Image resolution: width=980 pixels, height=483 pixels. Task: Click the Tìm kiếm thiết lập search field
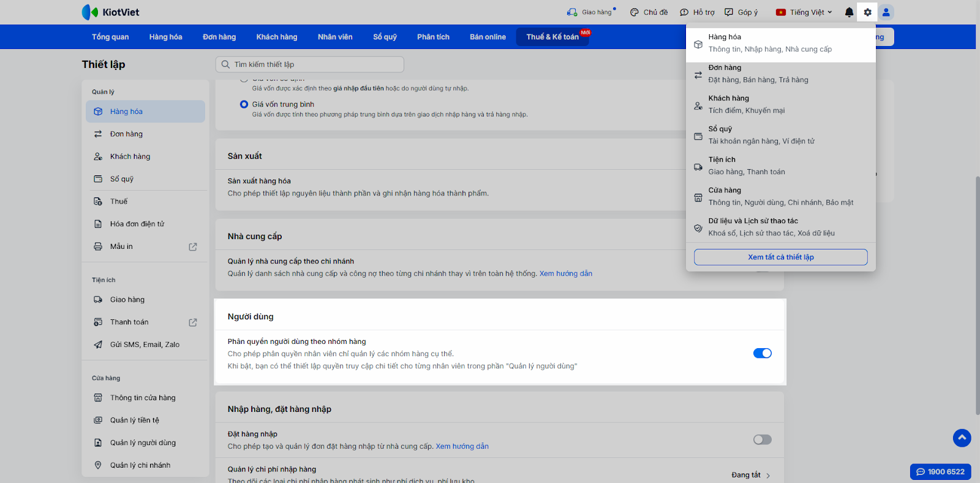coord(310,64)
